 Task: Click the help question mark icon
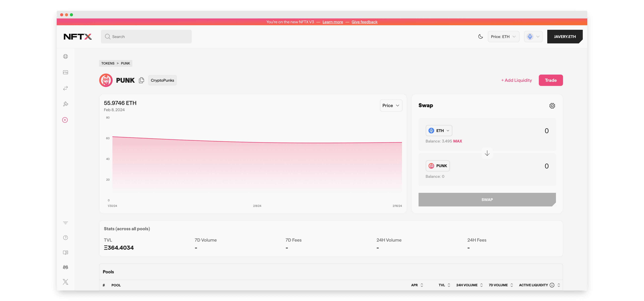(x=66, y=238)
